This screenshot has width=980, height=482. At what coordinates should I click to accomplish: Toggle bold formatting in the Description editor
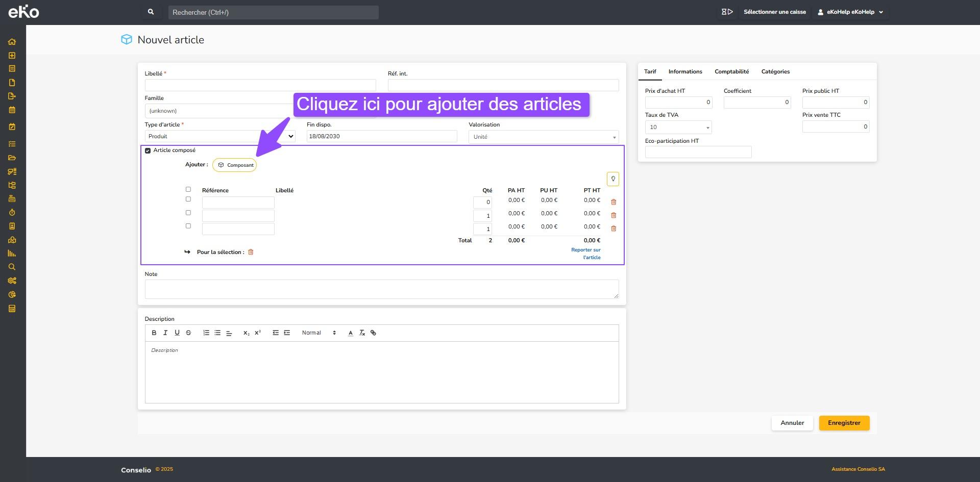click(x=154, y=333)
